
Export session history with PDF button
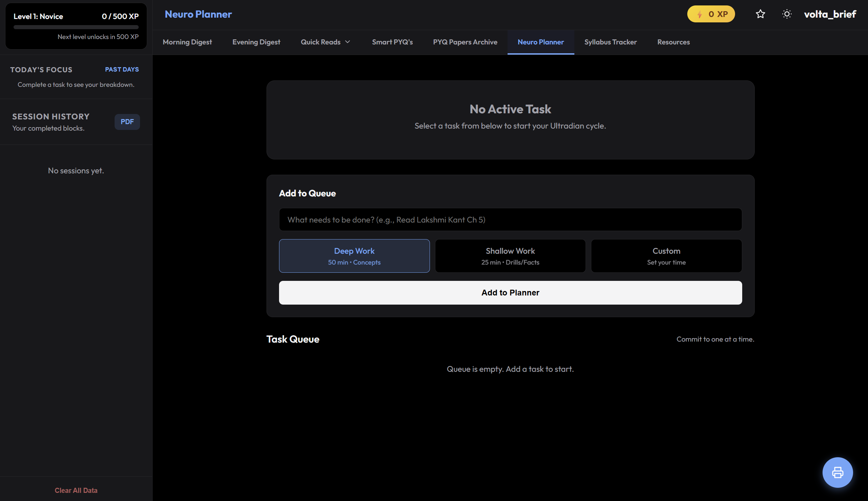(x=127, y=122)
